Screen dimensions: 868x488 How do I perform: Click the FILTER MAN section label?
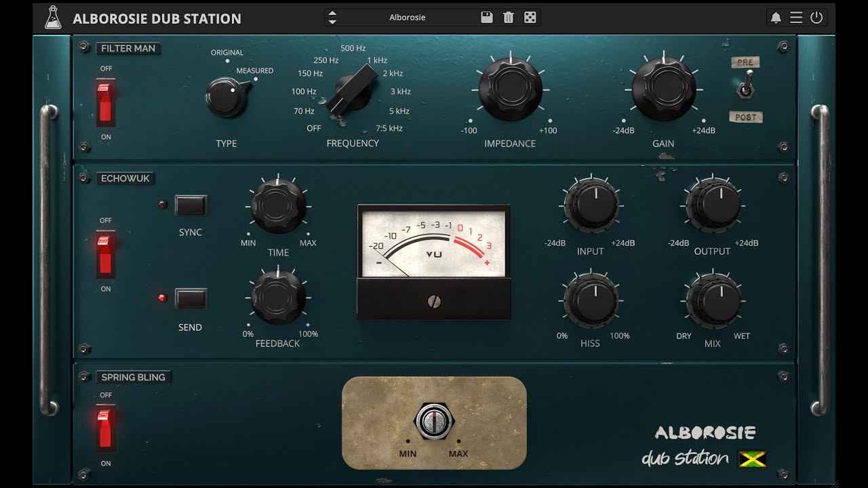[128, 48]
